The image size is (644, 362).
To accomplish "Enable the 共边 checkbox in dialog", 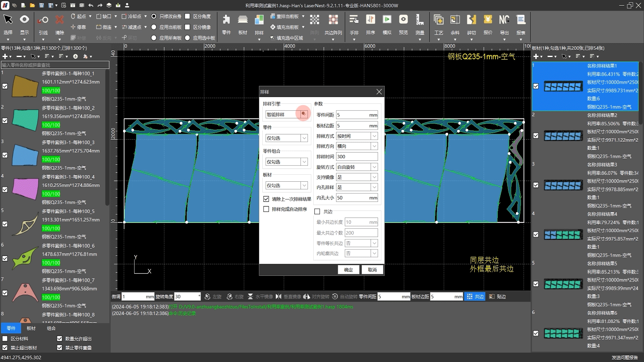I will click(317, 212).
